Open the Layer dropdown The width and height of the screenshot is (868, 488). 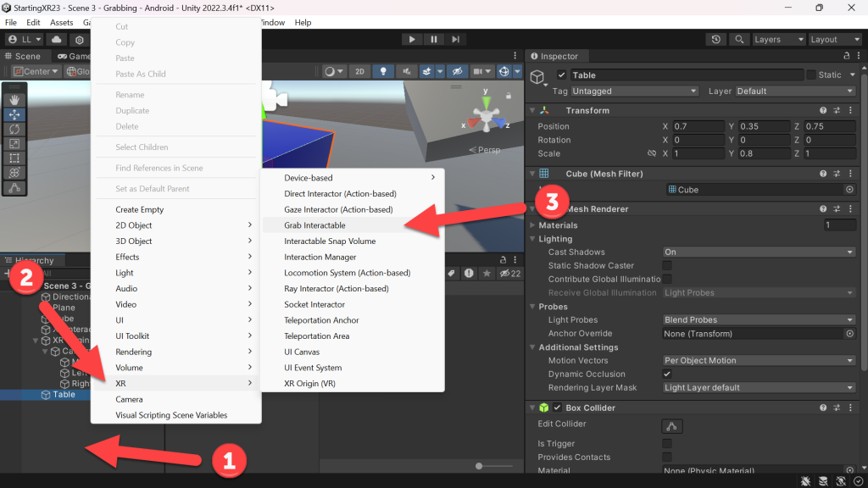(x=795, y=91)
